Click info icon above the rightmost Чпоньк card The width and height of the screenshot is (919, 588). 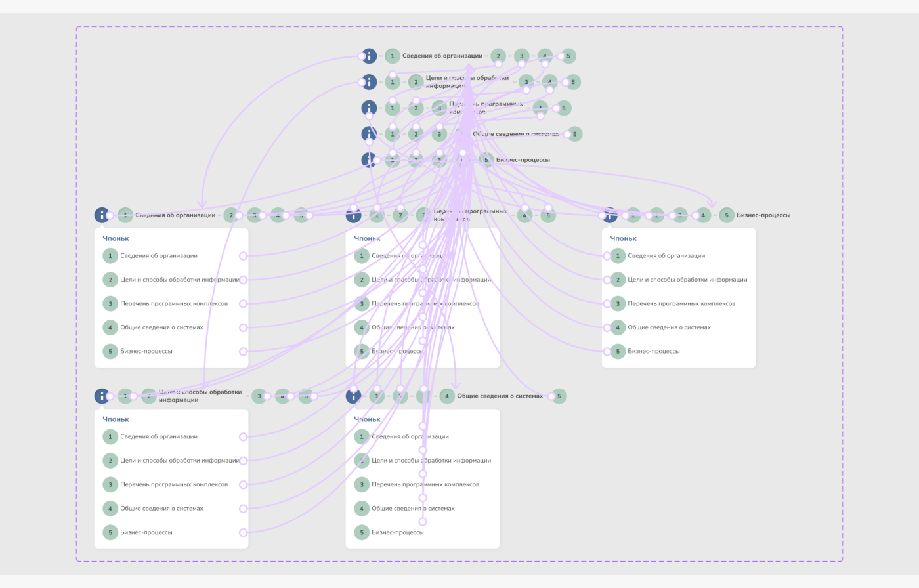tap(610, 215)
